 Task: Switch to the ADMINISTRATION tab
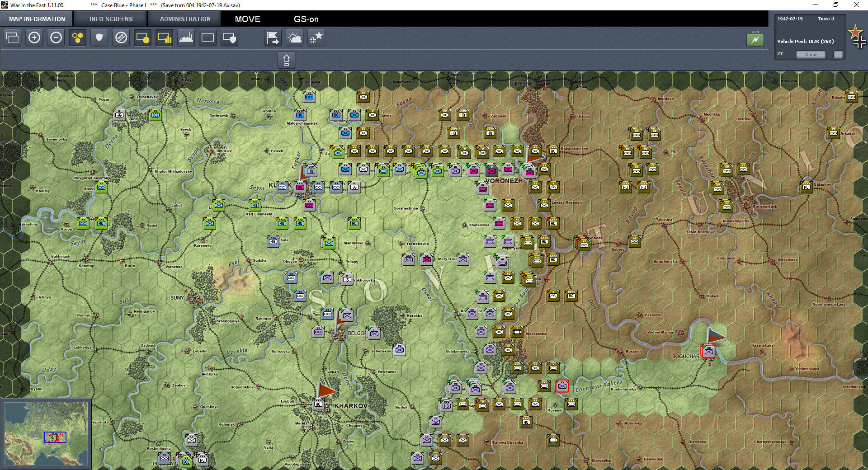click(185, 19)
